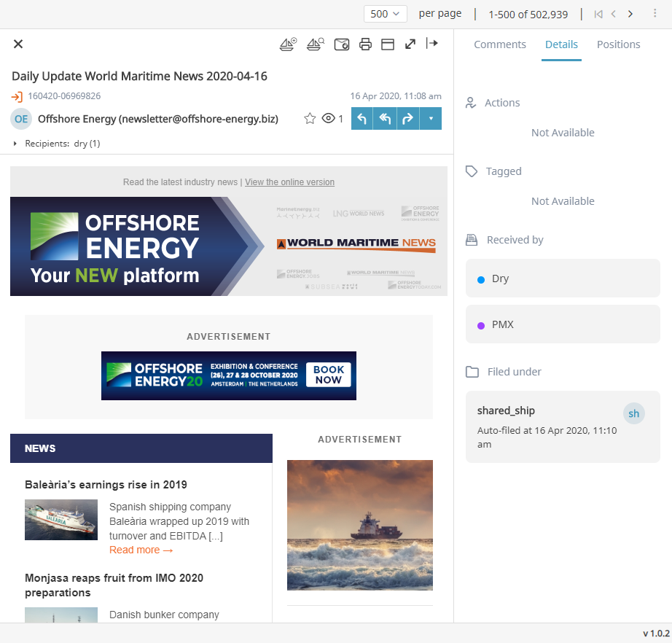The height and width of the screenshot is (643, 672).
Task: Open the vertical three-dot options menu
Action: 655,13
